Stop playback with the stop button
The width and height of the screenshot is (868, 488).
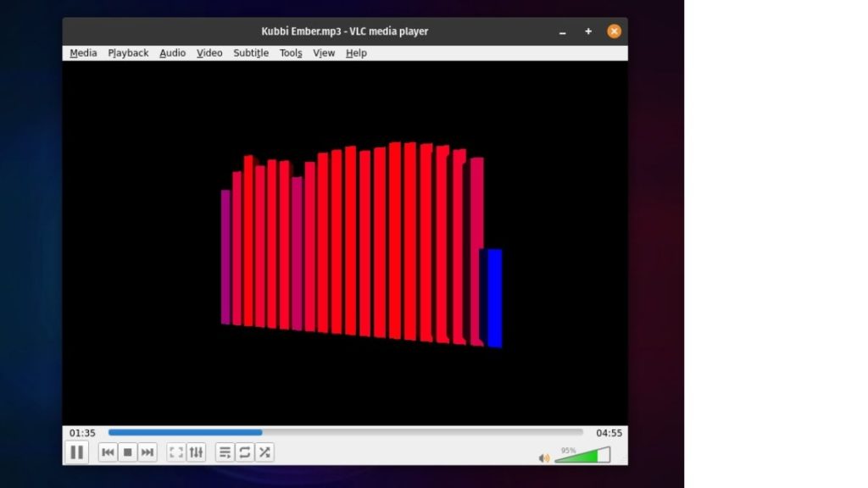127,452
